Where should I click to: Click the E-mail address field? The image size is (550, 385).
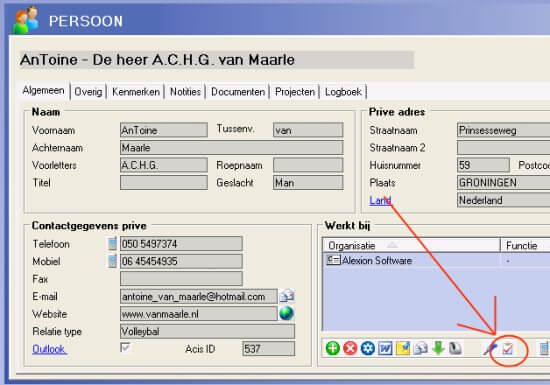(x=199, y=296)
